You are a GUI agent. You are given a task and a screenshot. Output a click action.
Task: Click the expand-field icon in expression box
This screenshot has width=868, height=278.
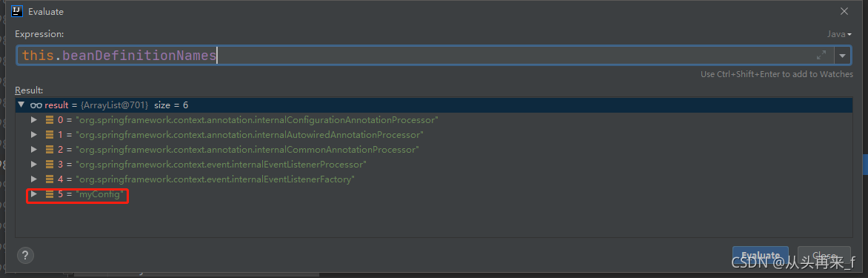[821, 55]
